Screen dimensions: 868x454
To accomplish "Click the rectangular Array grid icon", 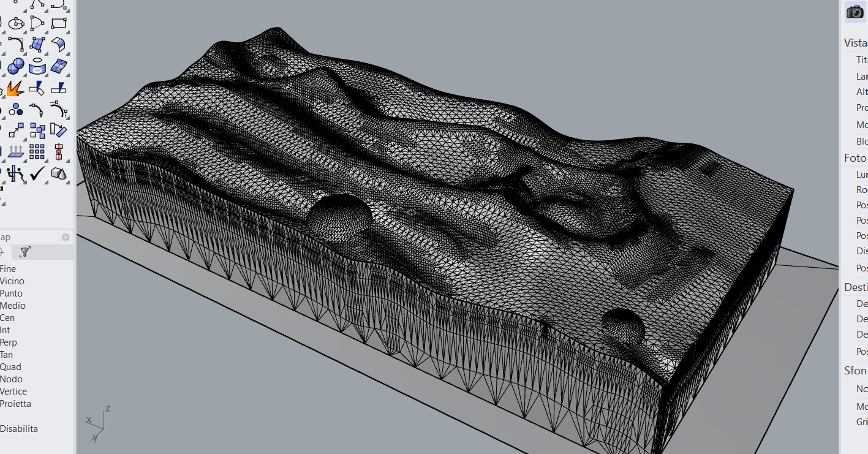I will pyautogui.click(x=37, y=151).
